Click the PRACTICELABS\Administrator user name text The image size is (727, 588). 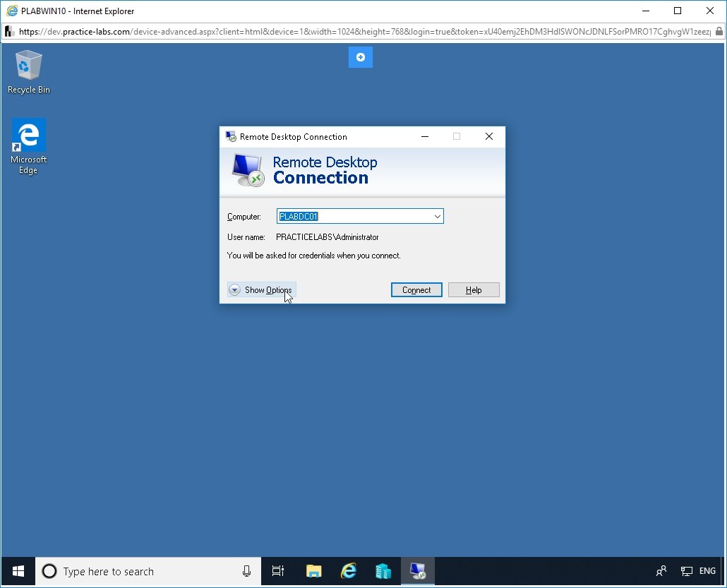[x=328, y=237]
